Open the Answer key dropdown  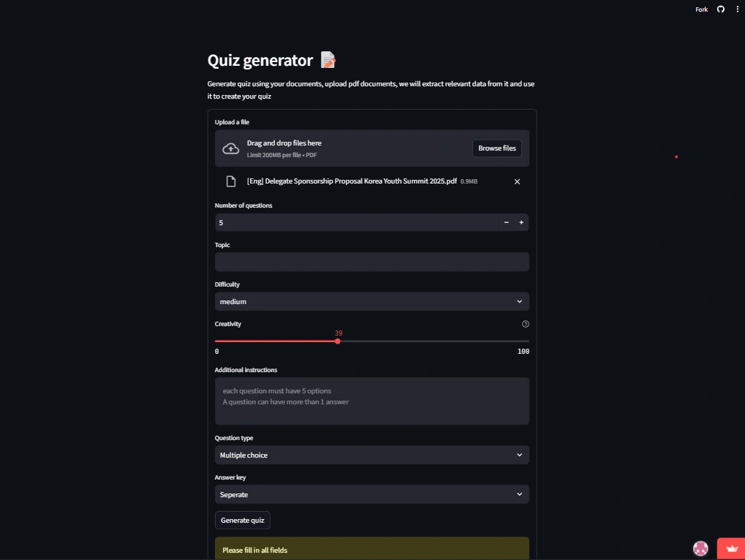point(371,494)
